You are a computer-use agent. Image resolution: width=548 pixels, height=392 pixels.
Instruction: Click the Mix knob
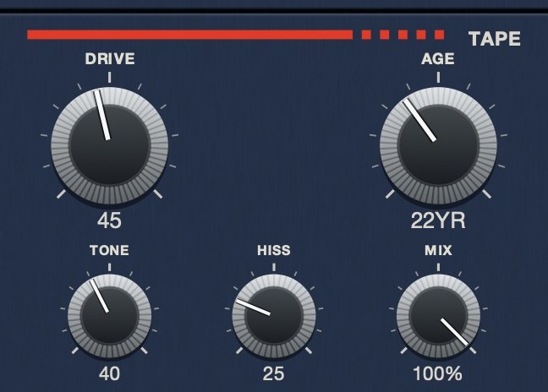click(438, 316)
